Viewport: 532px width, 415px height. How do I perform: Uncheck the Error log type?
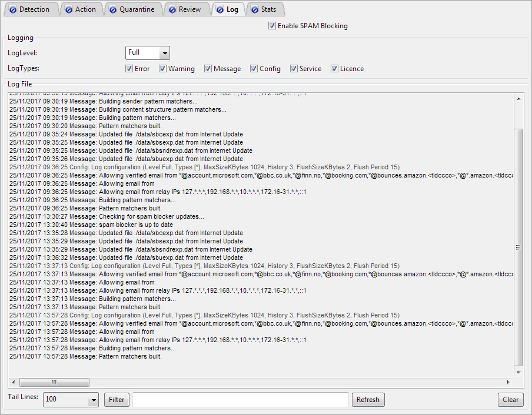[x=129, y=69]
